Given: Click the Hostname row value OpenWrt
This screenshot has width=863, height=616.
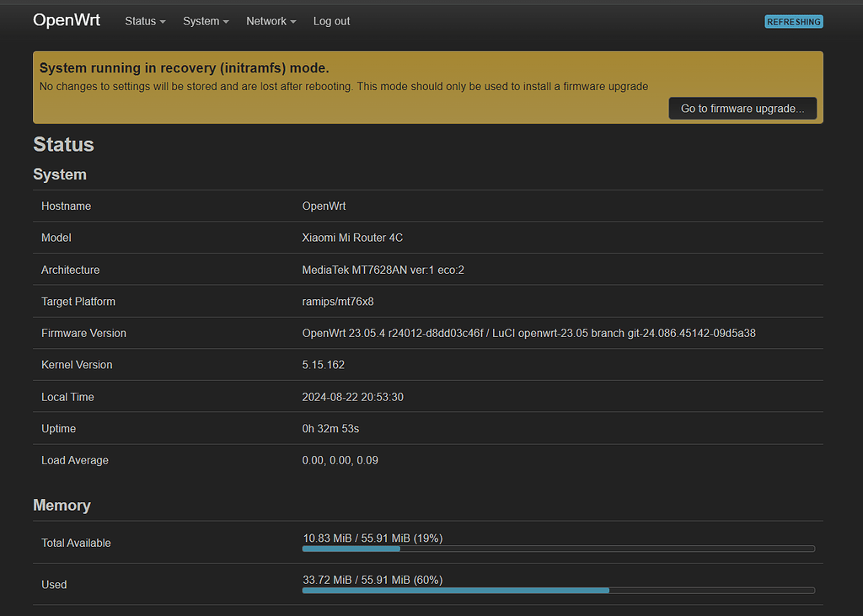Looking at the screenshot, I should coord(324,206).
